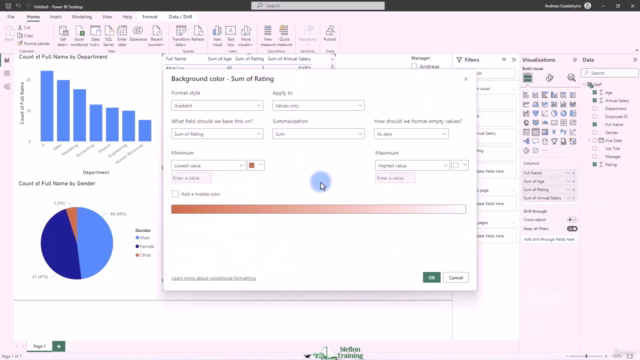Check the Department field
The width and height of the screenshot is (640, 360).
(x=595, y=109)
